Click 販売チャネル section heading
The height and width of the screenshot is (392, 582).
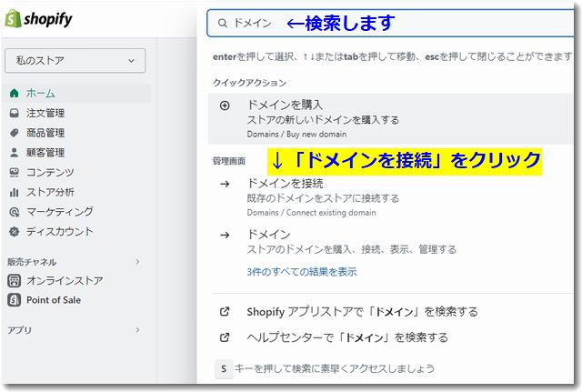click(32, 262)
